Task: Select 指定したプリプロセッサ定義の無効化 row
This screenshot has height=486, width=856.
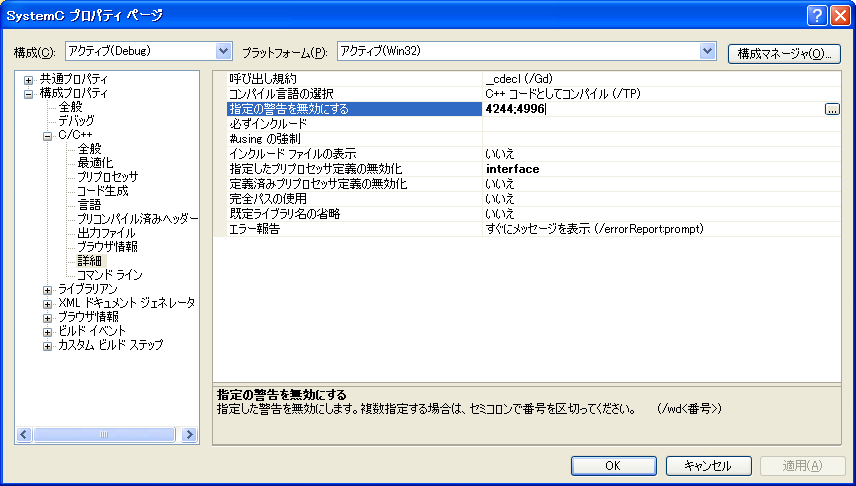Action: (355, 169)
